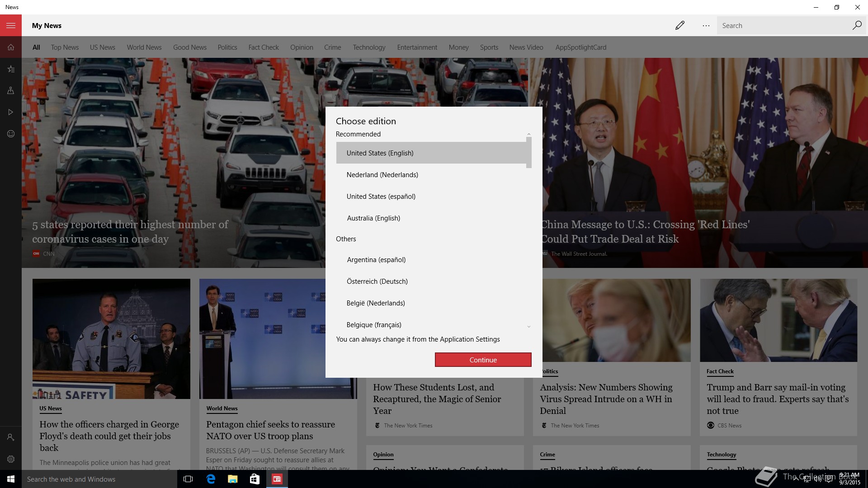Open the Interests star sidebar icon

(x=11, y=69)
